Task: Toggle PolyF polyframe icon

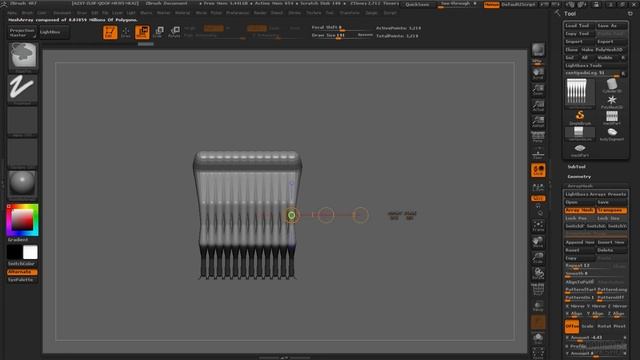Action: pos(538,290)
